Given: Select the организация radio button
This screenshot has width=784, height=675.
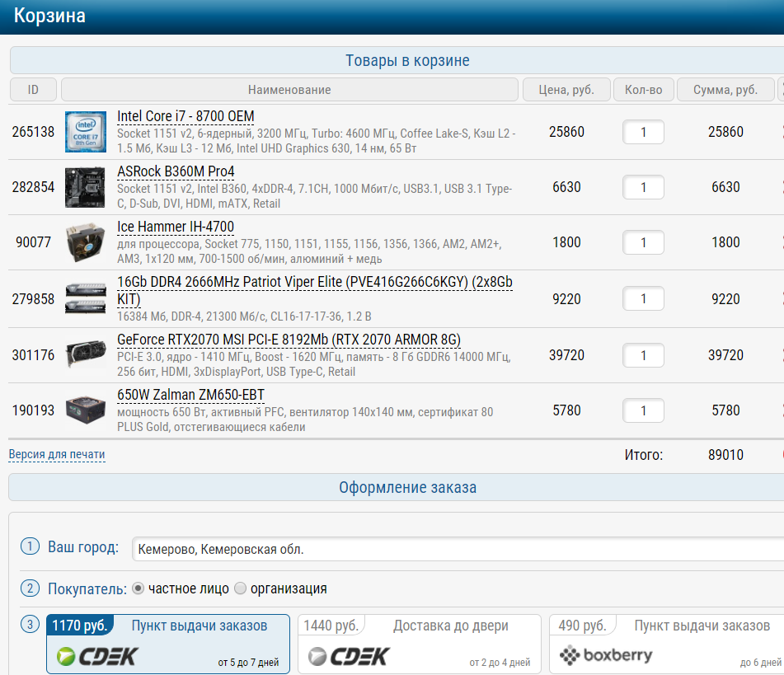Looking at the screenshot, I should point(241,588).
